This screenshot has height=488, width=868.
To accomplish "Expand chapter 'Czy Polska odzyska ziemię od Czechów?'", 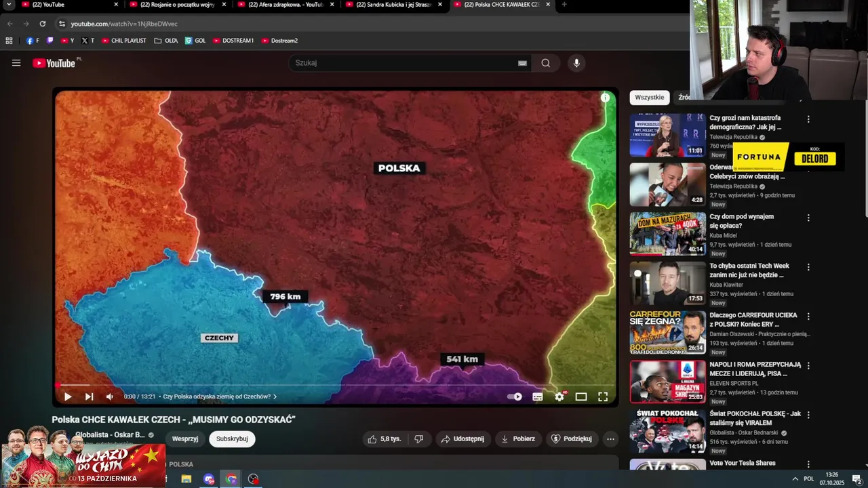I will click(x=220, y=396).
